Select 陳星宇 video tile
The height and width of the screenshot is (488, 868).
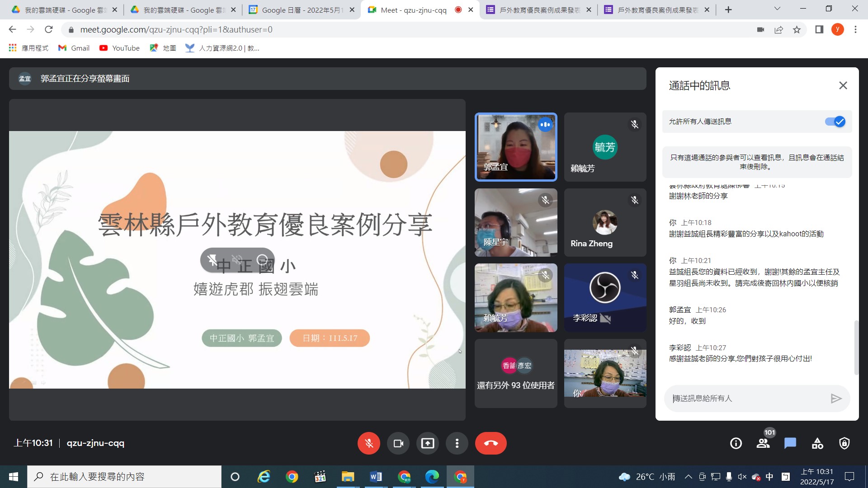[516, 222]
